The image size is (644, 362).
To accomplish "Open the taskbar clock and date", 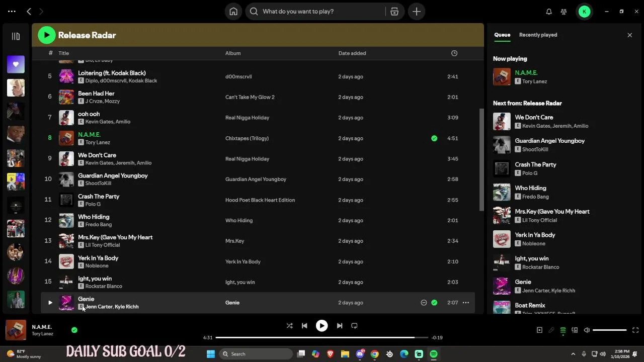I will click(621, 354).
